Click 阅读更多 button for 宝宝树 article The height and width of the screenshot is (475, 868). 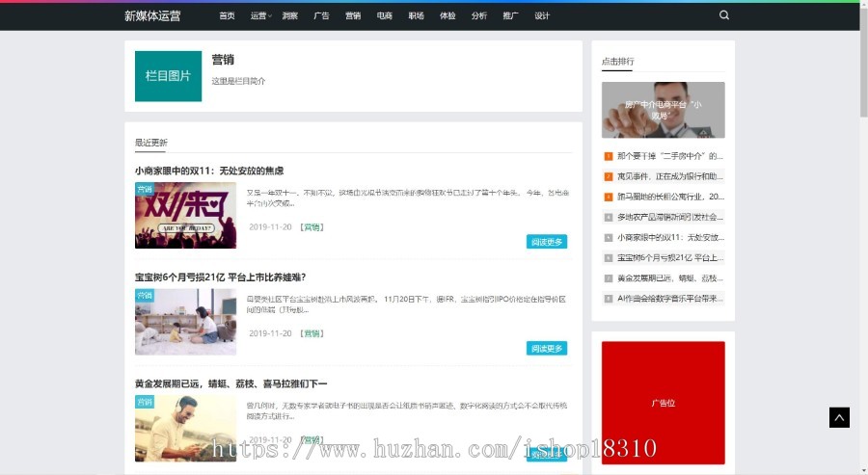(547, 348)
